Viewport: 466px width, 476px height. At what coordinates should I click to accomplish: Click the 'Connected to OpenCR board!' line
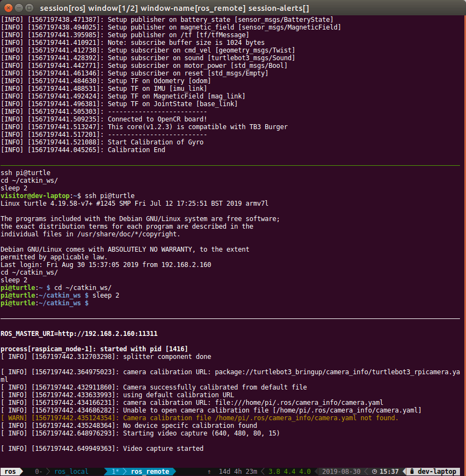click(104, 119)
